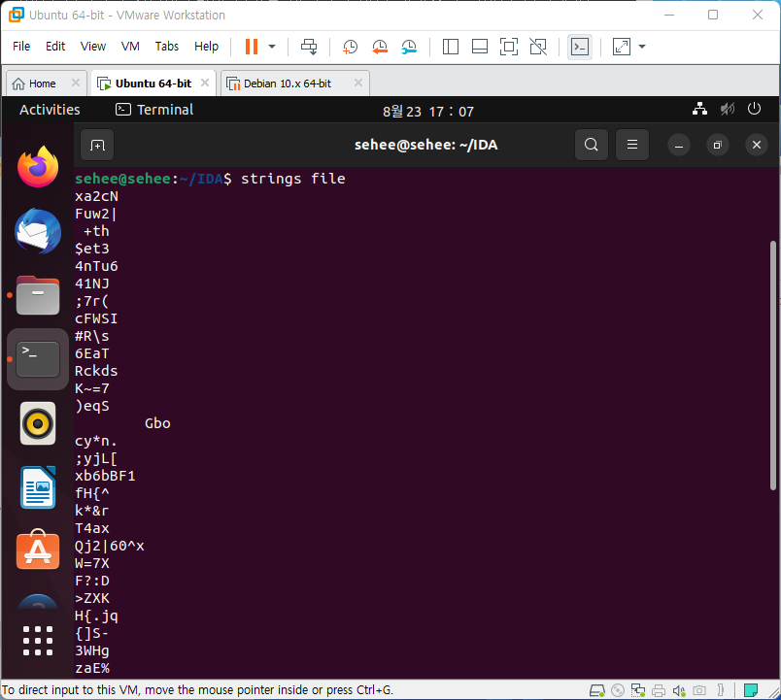Image resolution: width=781 pixels, height=700 pixels.
Task: Open the snapshot manager
Action: [x=409, y=47]
